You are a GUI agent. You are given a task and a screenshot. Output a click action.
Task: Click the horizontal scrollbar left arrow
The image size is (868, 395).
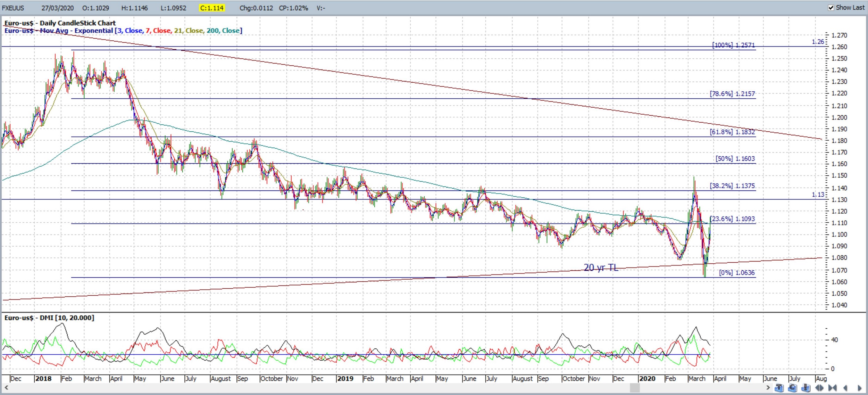6,387
